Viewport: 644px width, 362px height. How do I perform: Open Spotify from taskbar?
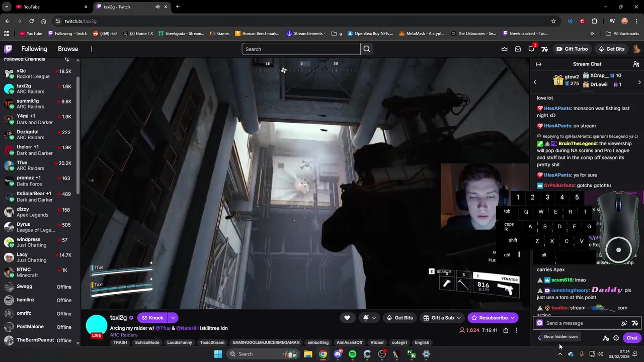[x=352, y=354]
